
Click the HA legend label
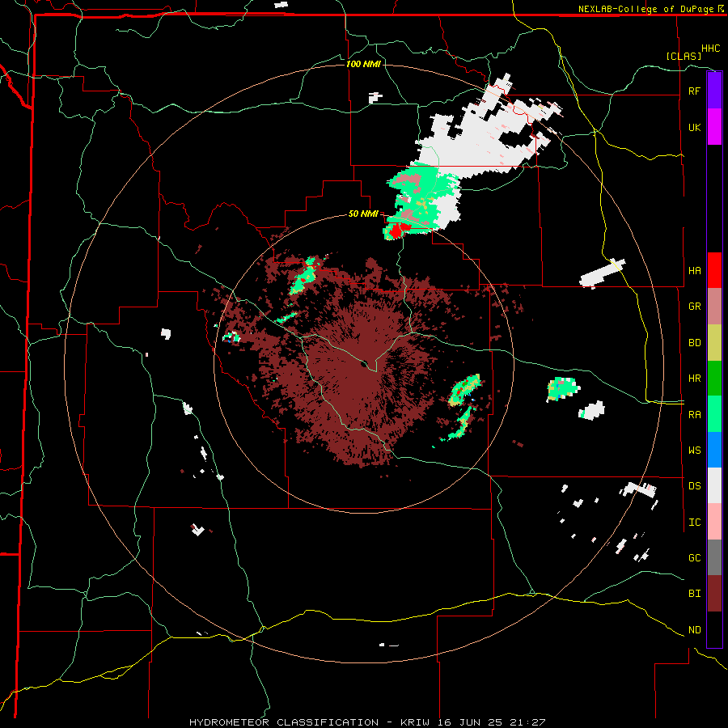(x=694, y=271)
